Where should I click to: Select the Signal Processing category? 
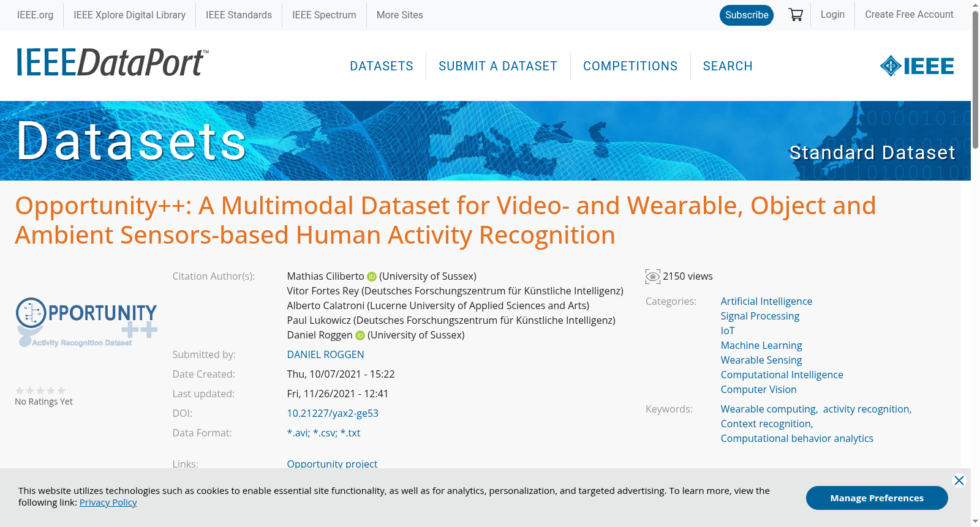760,316
